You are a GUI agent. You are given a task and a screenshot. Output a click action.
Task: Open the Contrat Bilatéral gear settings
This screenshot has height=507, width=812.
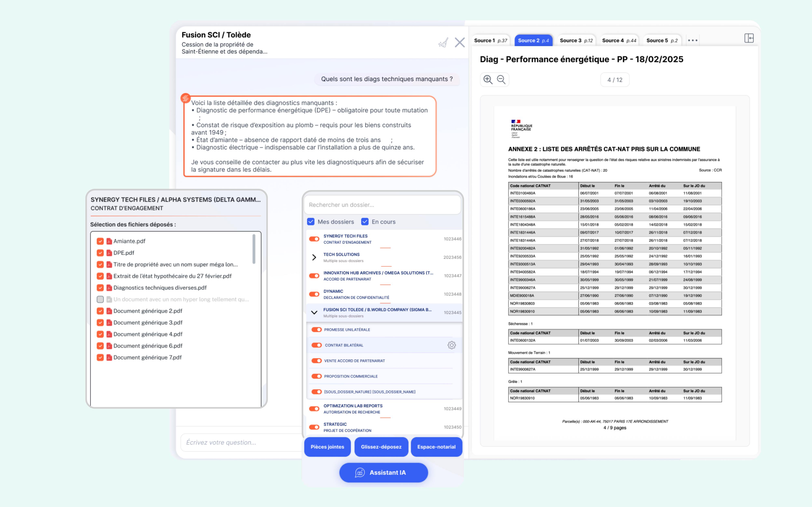(451, 345)
